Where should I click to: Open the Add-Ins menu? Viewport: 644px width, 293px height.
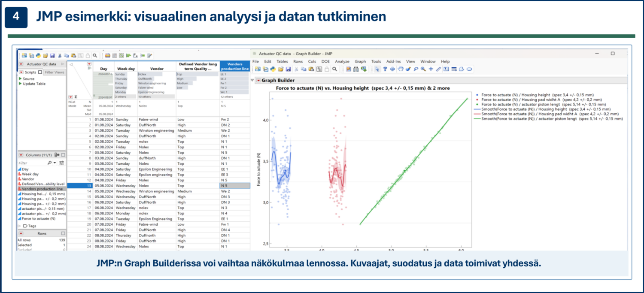(x=393, y=61)
